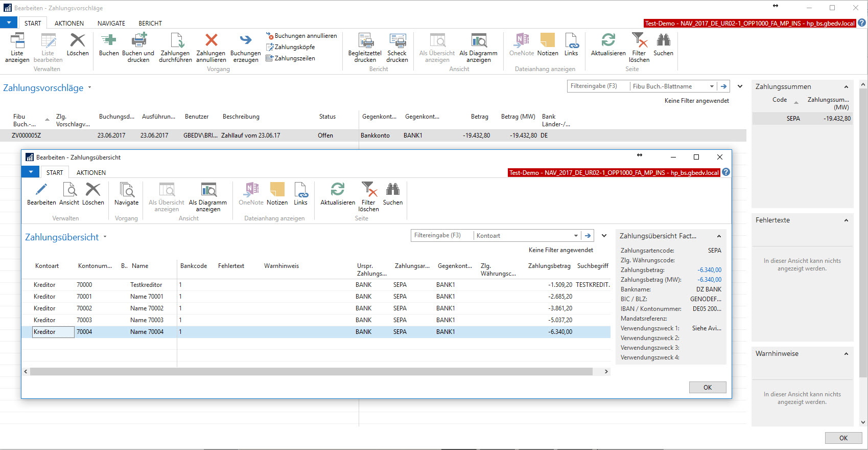868x450 pixels.
Task: Select row with Name 70002
Action: (x=316, y=308)
